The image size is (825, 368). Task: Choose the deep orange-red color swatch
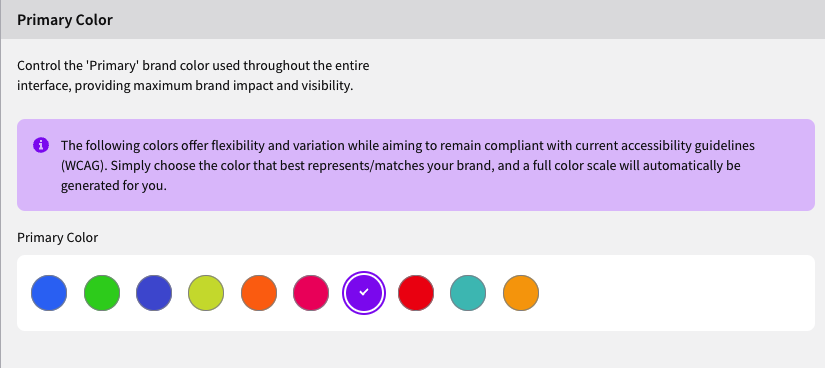[x=259, y=293]
